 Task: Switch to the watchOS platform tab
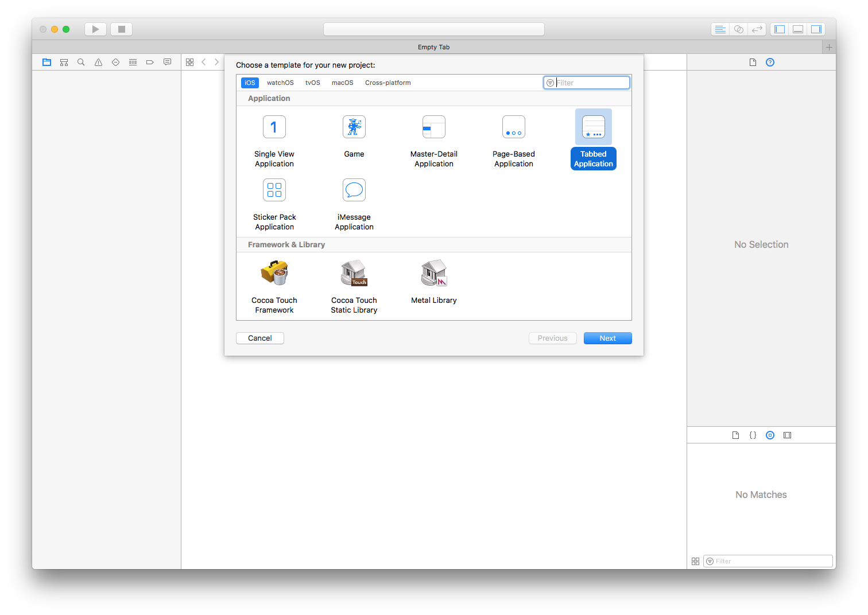click(x=280, y=83)
